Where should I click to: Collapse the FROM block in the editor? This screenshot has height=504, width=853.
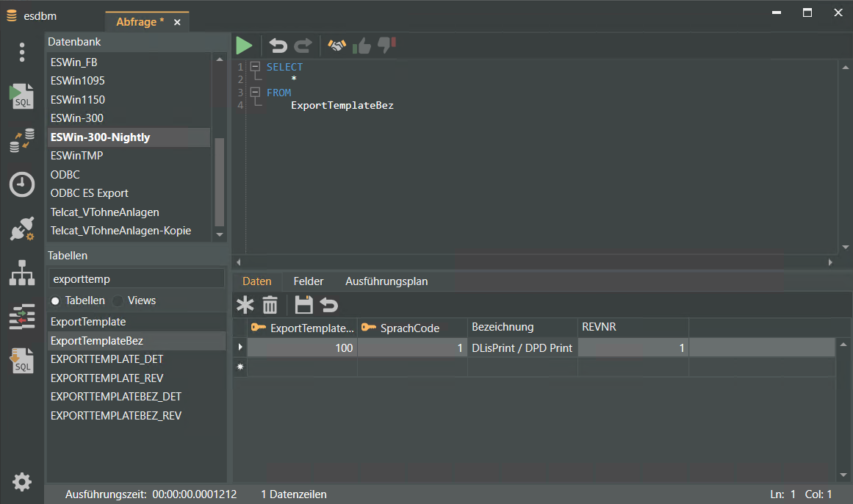255,93
